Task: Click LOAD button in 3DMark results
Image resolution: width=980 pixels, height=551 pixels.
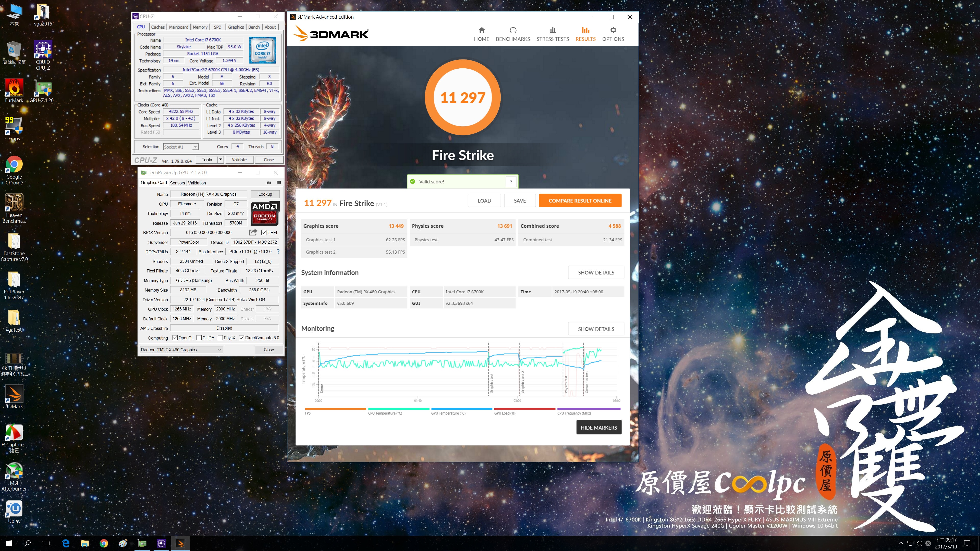Action: 484,201
